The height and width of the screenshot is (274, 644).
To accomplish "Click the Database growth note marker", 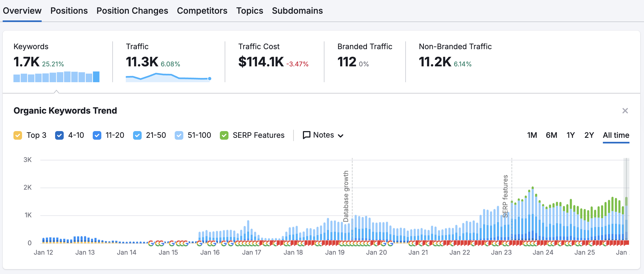I will click(x=346, y=196).
